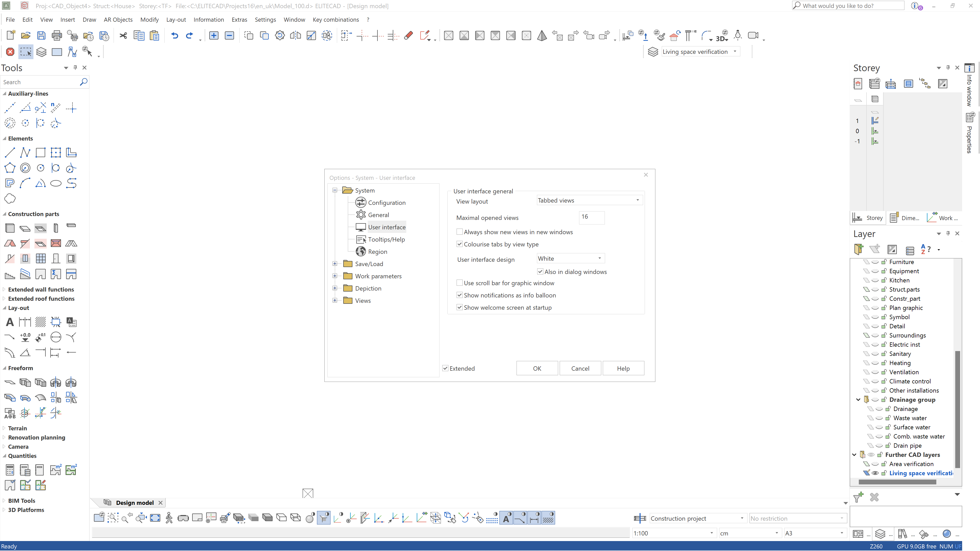Enable Always show new views in new windows
The width and height of the screenshot is (980, 551).
460,232
